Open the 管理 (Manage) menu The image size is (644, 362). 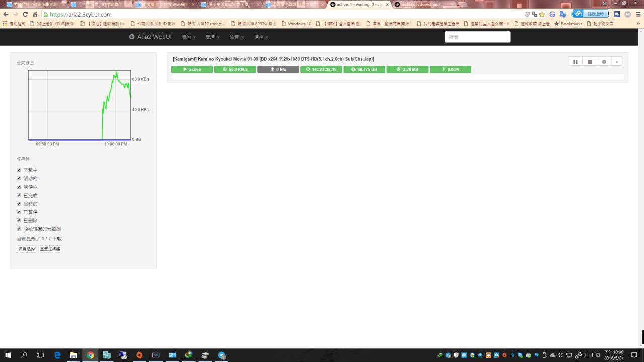coord(212,37)
